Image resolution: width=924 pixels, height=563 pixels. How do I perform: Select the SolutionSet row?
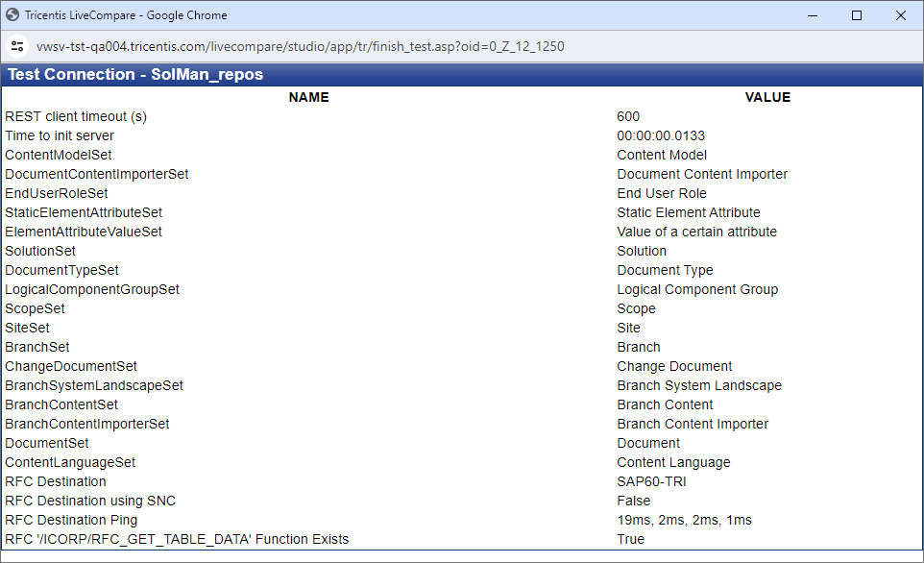click(x=39, y=251)
